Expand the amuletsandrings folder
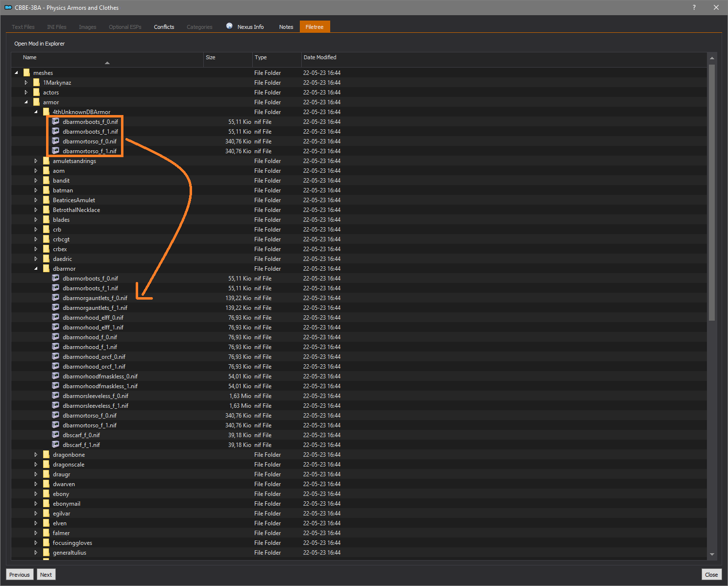The height and width of the screenshot is (586, 728). pyautogui.click(x=36, y=161)
